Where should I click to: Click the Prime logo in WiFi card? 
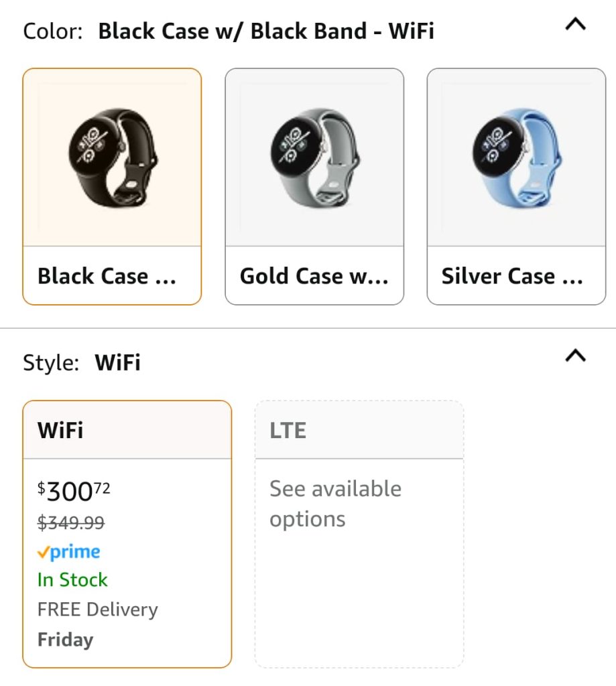(x=75, y=552)
